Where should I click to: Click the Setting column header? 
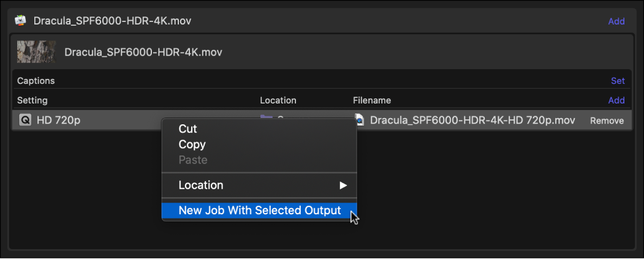pos(32,100)
